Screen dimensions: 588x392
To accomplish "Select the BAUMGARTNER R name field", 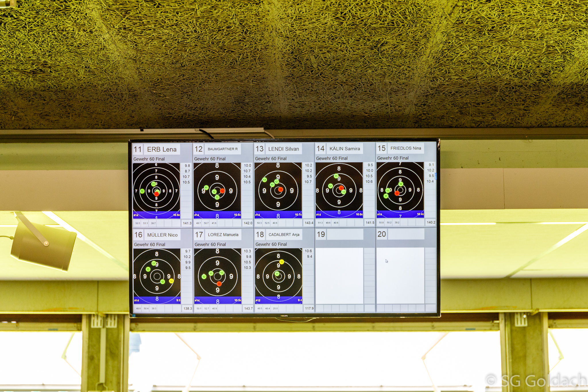I will point(223,149).
